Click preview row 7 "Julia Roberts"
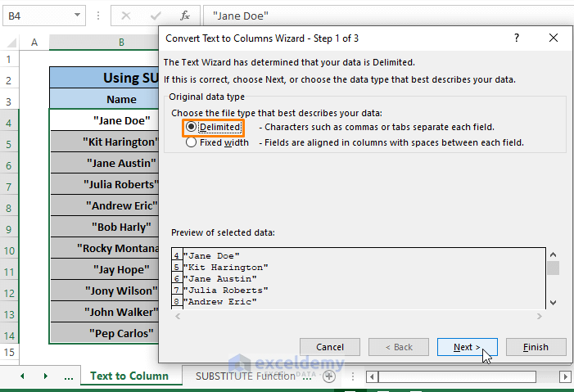The width and height of the screenshot is (574, 392). click(225, 290)
